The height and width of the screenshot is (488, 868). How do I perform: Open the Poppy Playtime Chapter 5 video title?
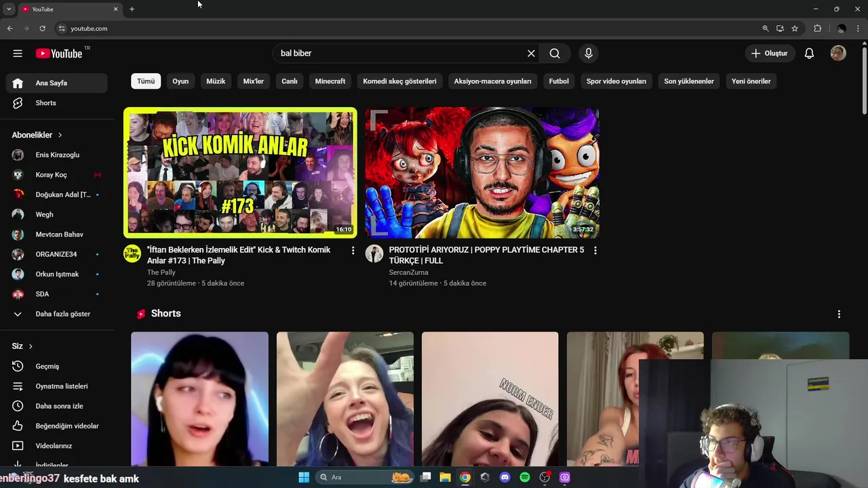(486, 255)
